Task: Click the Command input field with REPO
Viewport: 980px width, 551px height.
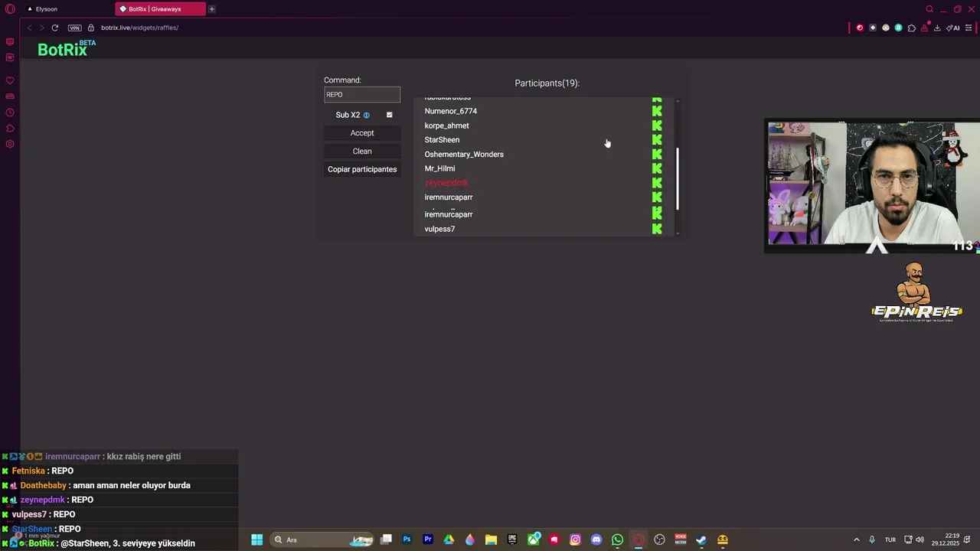Action: (x=362, y=94)
